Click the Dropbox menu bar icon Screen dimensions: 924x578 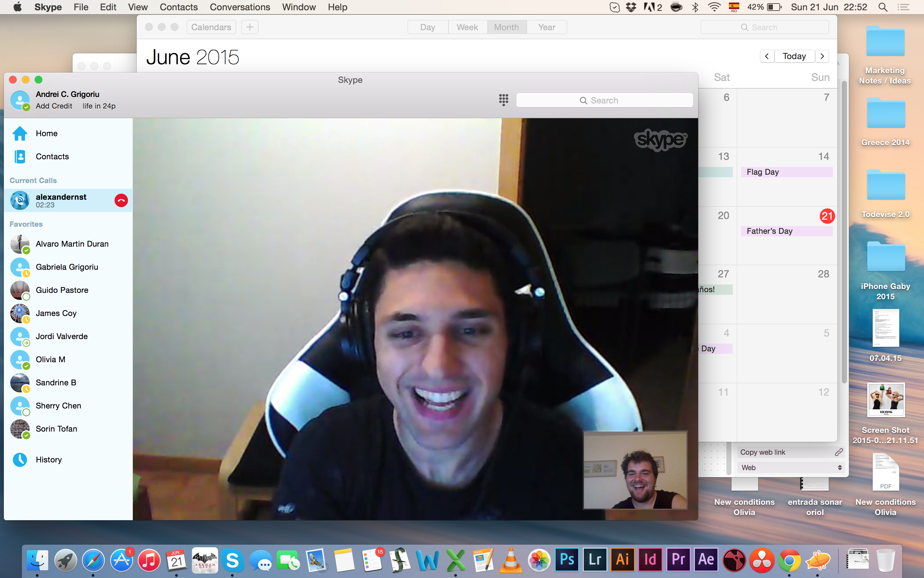pyautogui.click(x=631, y=7)
